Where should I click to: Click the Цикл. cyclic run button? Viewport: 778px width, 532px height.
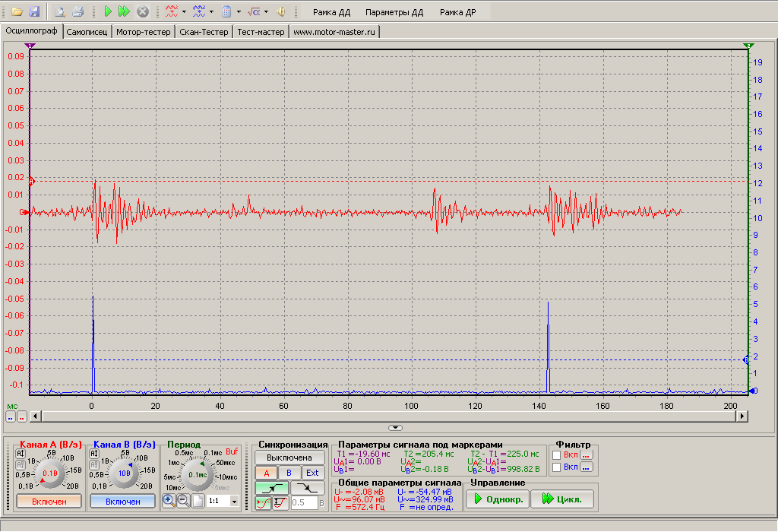[561, 499]
